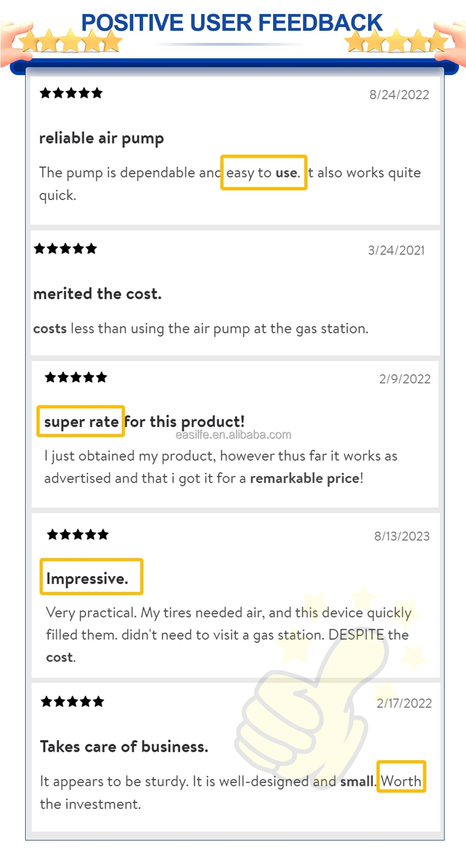Click the highlighted 'super rate' text
The height and width of the screenshot is (868, 466).
coord(81,422)
